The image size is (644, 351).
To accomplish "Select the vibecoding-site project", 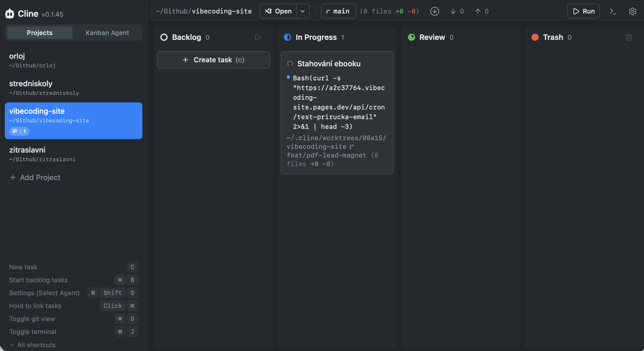I will coord(73,121).
